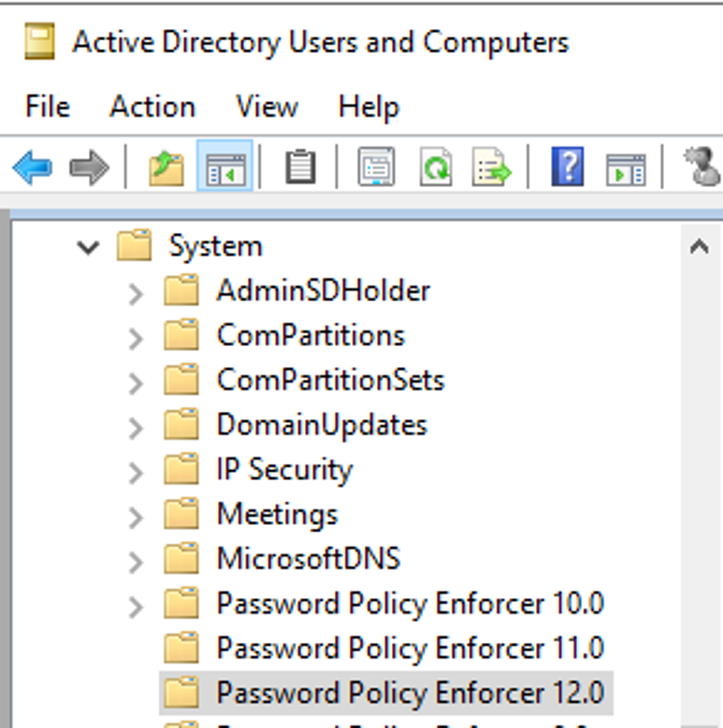The image size is (723, 728).
Task: Select the System tree label
Action: click(216, 246)
